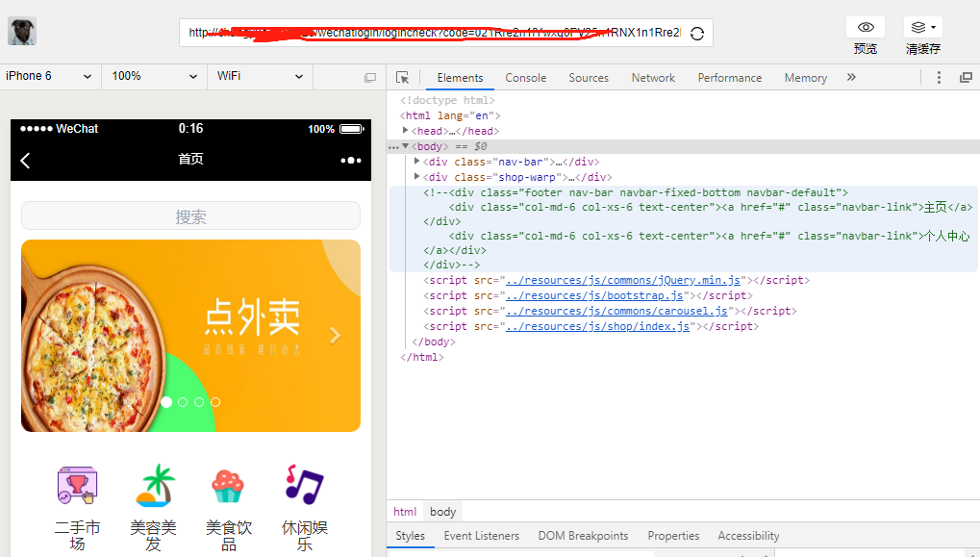Show more DevTools tabs with the chevron icon
This screenshot has height=557, width=980.
[851, 78]
